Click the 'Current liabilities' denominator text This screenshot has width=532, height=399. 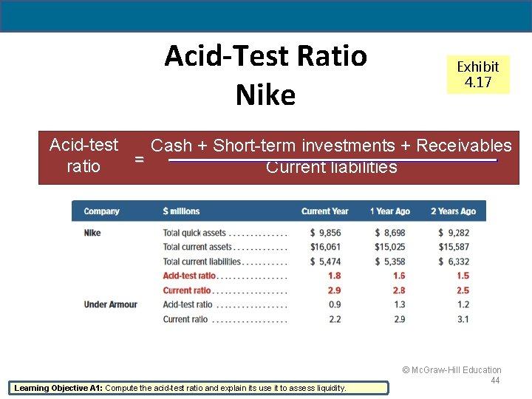(332, 168)
